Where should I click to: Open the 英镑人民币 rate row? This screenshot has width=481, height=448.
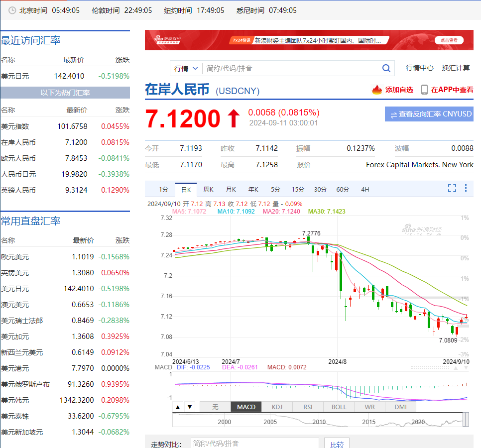65,190
